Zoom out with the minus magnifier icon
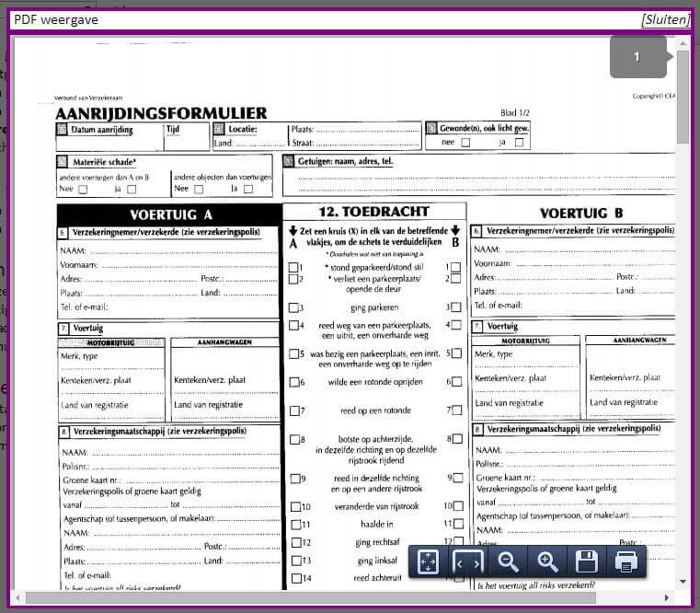This screenshot has width=700, height=613. click(508, 561)
